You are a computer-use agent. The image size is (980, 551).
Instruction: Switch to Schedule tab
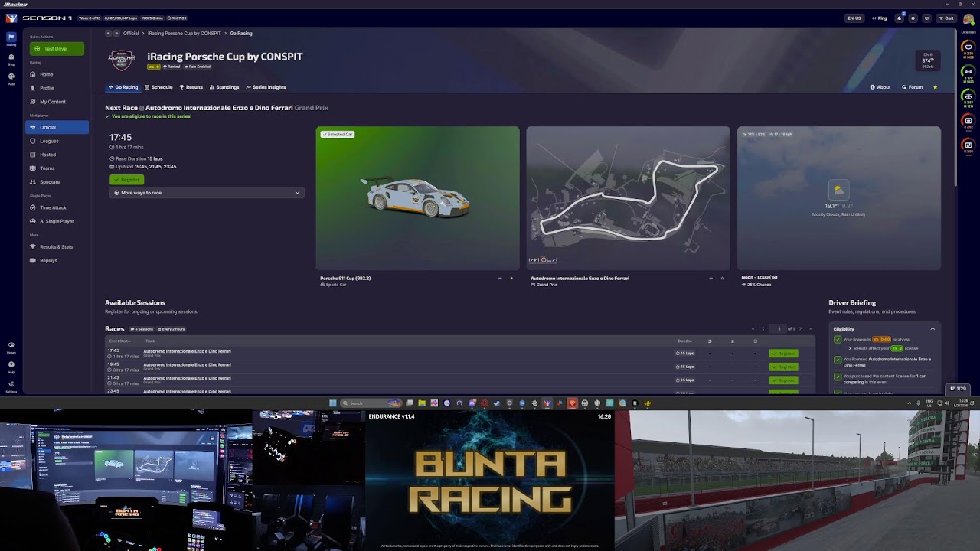[x=159, y=87]
